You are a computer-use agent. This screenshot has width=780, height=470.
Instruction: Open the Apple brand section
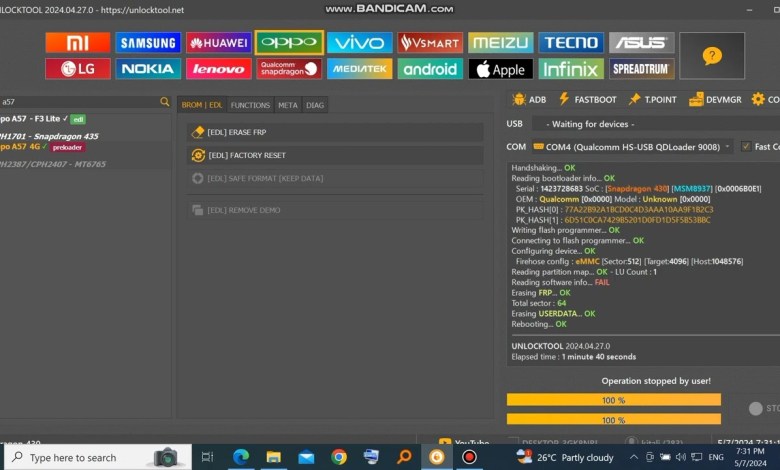tap(500, 69)
